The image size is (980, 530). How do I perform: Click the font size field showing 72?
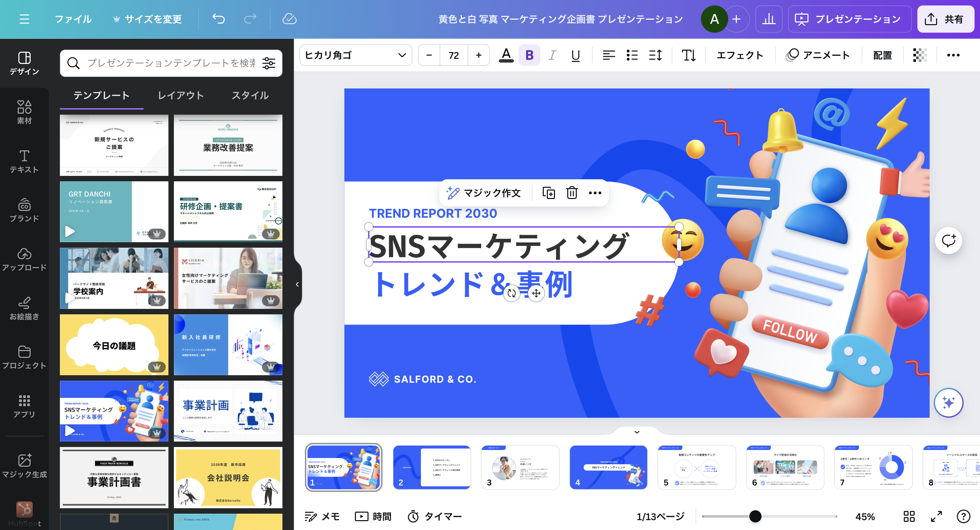[454, 55]
